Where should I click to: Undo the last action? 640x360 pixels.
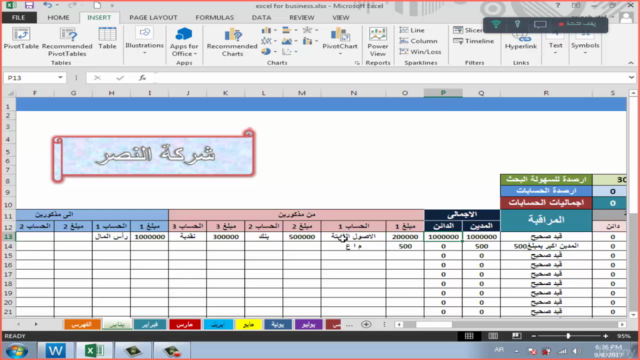[x=47, y=5]
